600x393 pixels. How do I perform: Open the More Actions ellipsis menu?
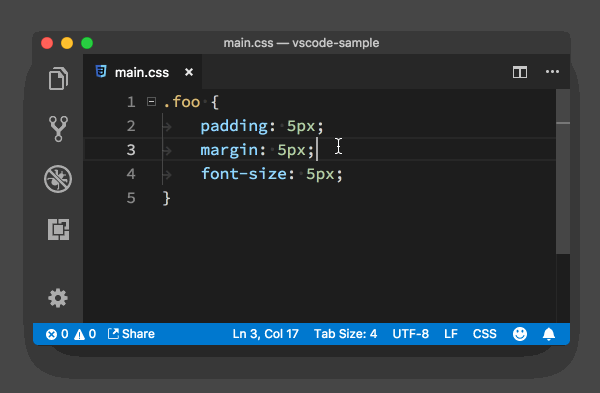click(552, 72)
